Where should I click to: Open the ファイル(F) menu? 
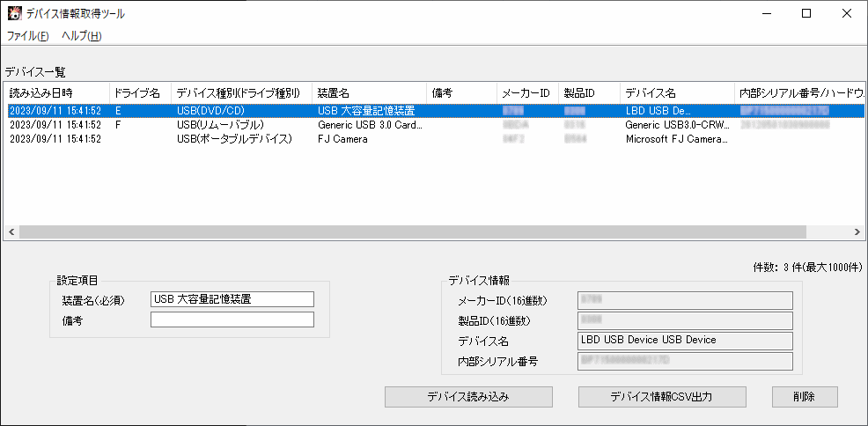point(28,36)
